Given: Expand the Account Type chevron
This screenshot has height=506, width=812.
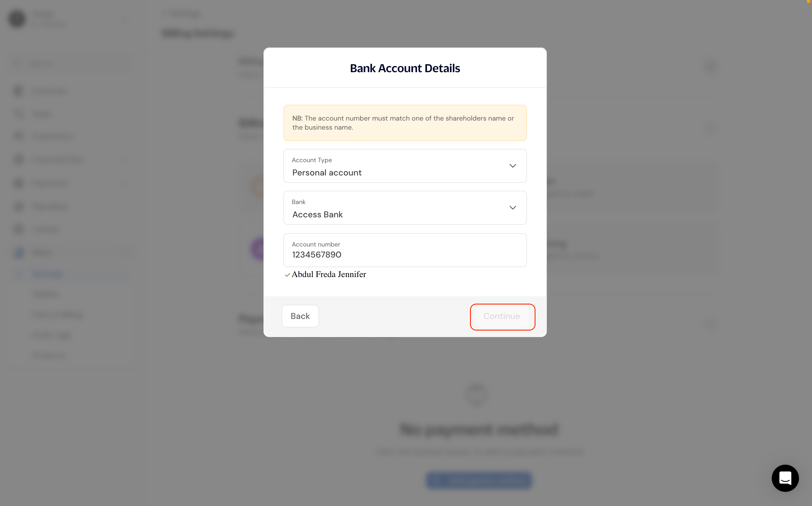Looking at the screenshot, I should [512, 166].
